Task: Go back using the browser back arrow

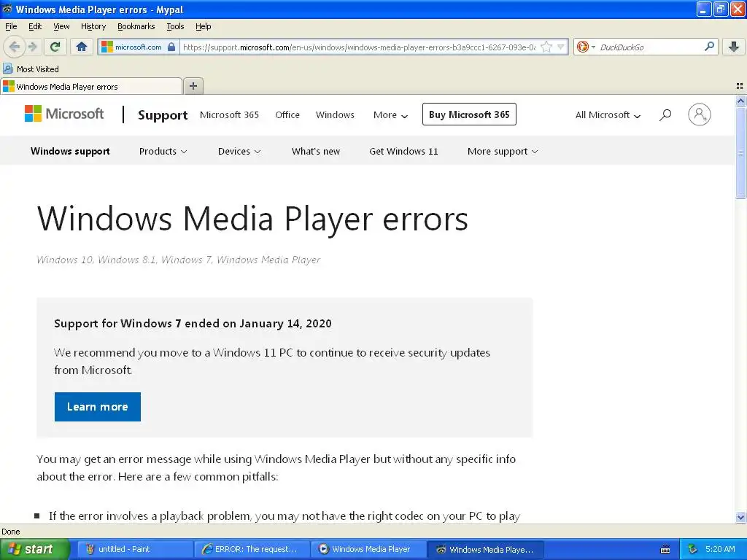Action: pyautogui.click(x=14, y=47)
